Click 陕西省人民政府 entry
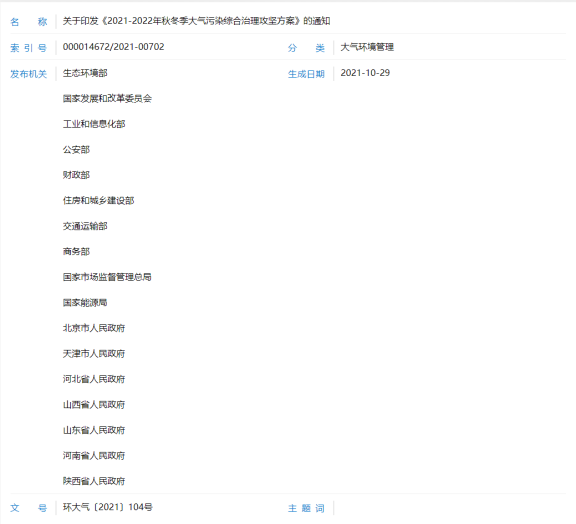The width and height of the screenshot is (576, 524). pos(94,481)
